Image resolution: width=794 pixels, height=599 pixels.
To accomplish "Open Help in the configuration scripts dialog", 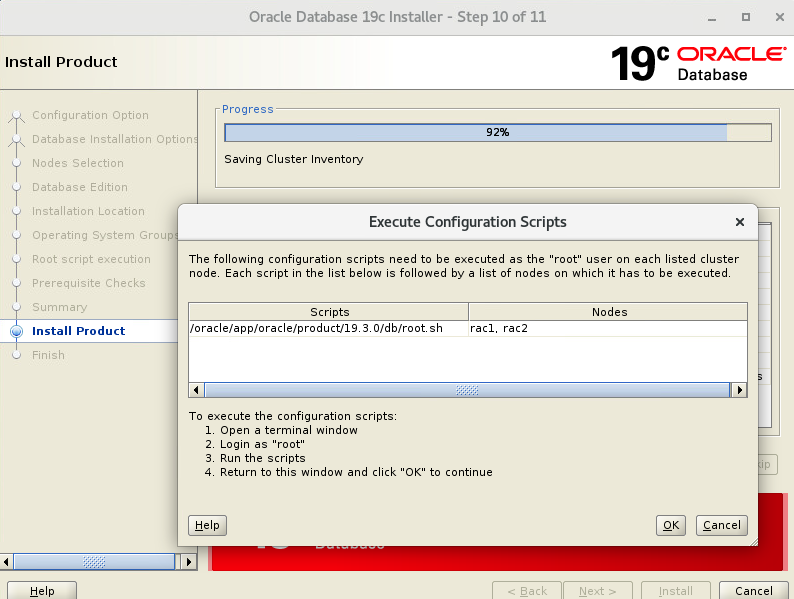I will tap(207, 525).
